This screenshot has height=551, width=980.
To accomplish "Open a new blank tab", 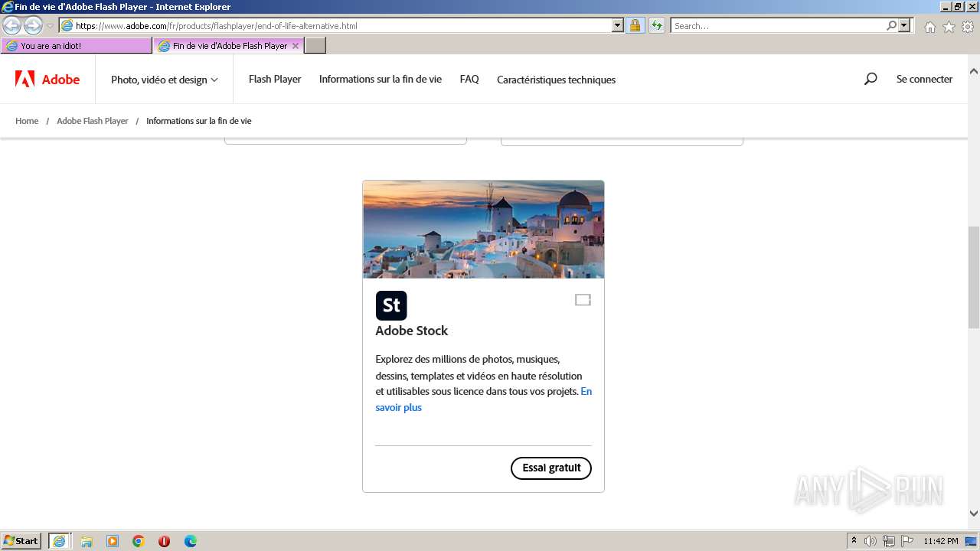I will pos(315,46).
